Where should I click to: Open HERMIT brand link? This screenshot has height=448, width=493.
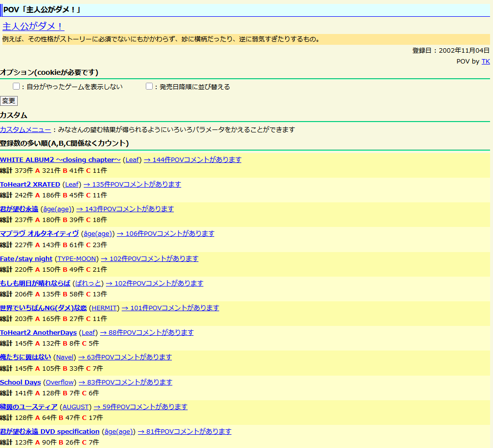pos(104,308)
